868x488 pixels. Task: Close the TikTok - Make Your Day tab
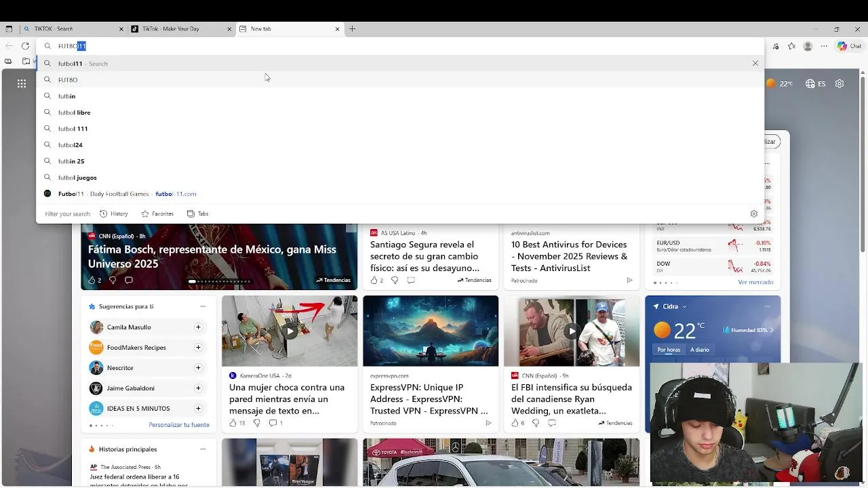pos(229,29)
